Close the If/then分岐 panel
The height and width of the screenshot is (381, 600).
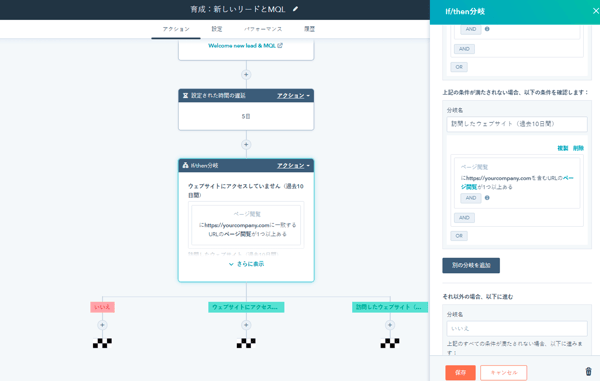pos(595,11)
